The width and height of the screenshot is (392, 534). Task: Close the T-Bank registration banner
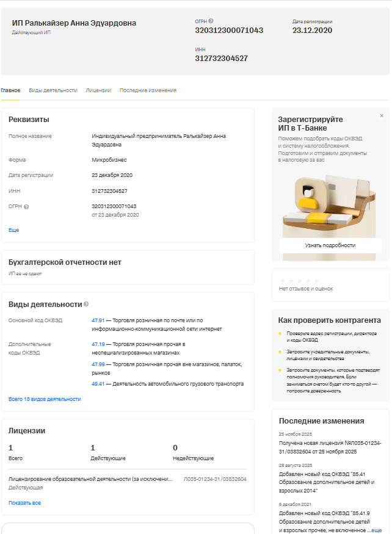[382, 116]
